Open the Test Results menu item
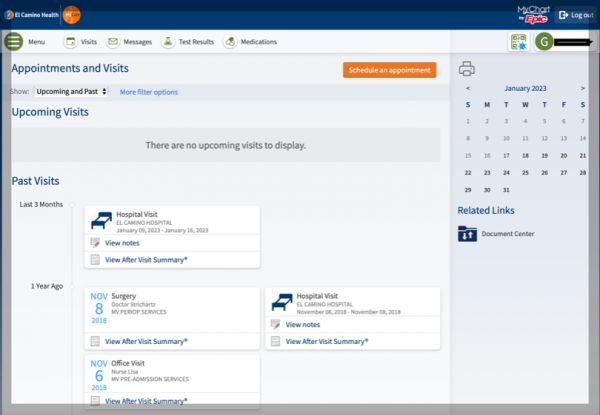The image size is (600, 415). click(196, 42)
